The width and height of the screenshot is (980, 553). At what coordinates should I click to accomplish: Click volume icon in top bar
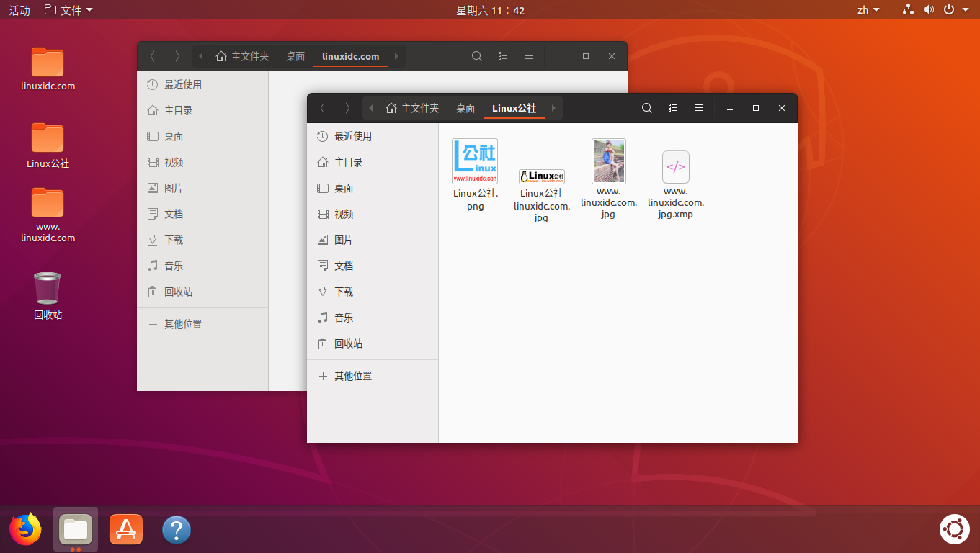pyautogui.click(x=929, y=10)
